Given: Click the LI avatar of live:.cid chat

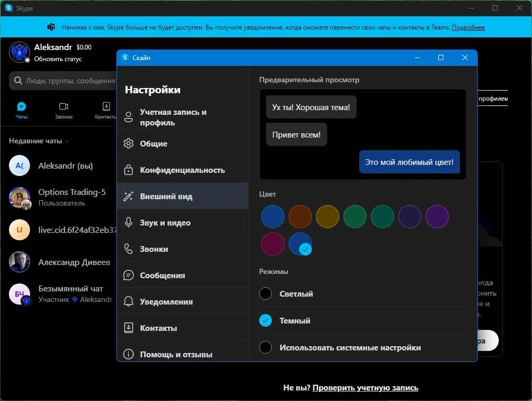Looking at the screenshot, I should [19, 230].
